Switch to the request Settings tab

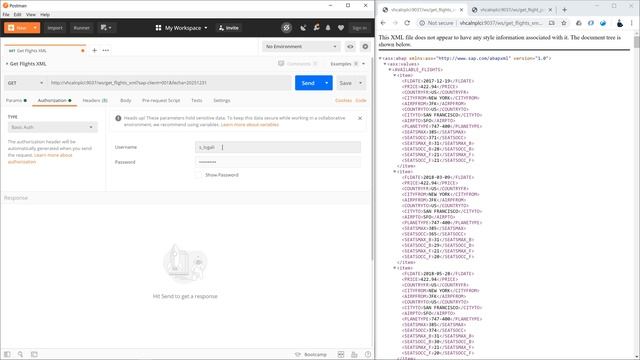pyautogui.click(x=222, y=100)
